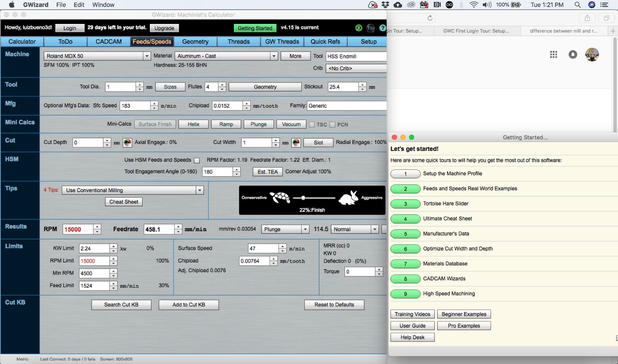This screenshot has height=364, width=618.
Task: Click the Conservative tortoise icon
Action: coord(280,198)
